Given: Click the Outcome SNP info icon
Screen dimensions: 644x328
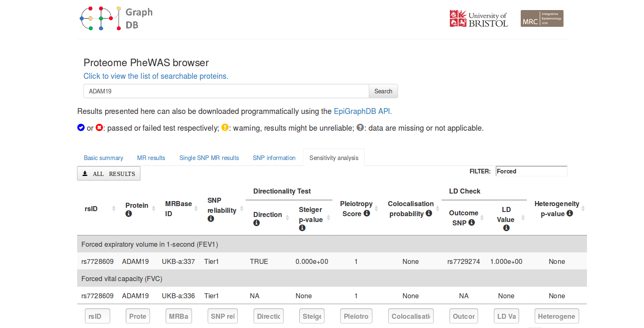Looking at the screenshot, I should 472,222.
